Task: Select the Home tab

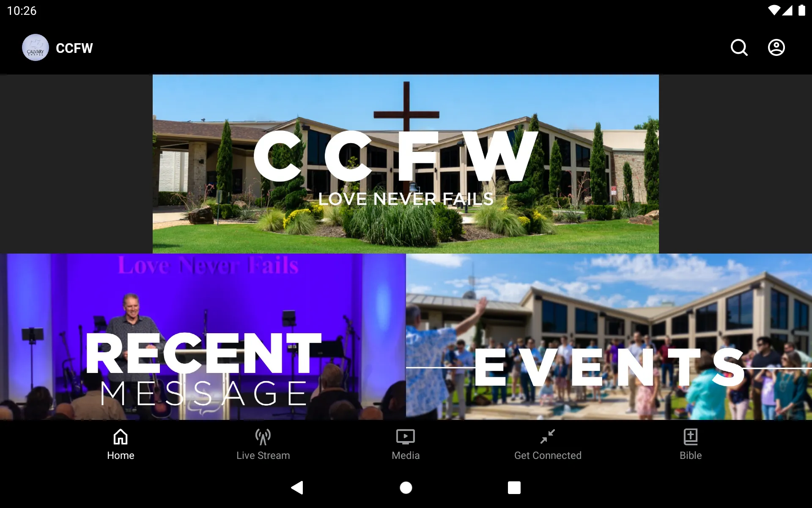Action: (121, 444)
